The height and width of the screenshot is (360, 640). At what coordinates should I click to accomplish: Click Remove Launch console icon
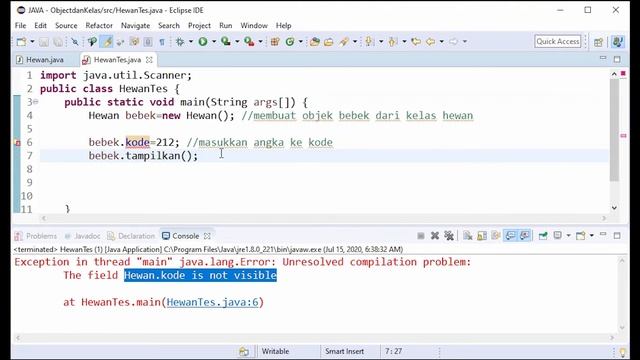click(x=435, y=236)
